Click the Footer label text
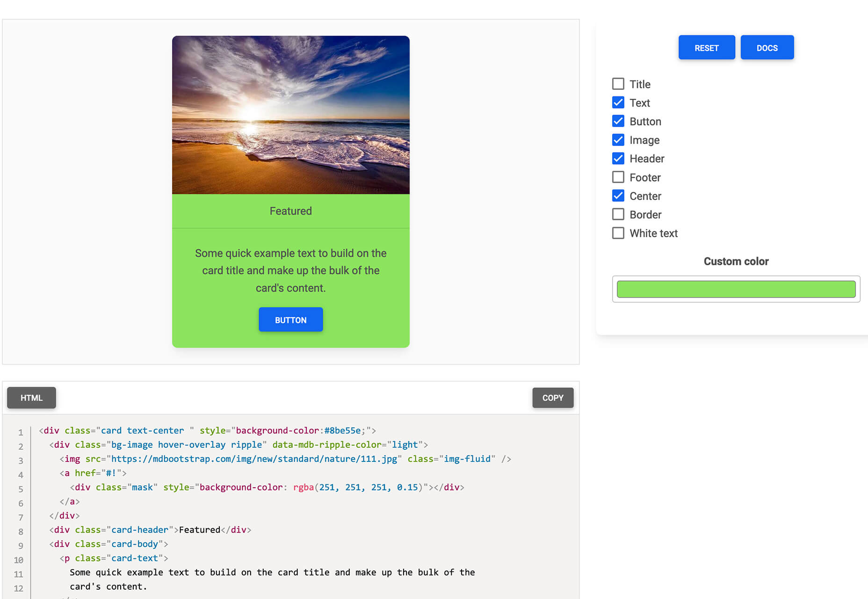This screenshot has width=868, height=599. coord(645,178)
